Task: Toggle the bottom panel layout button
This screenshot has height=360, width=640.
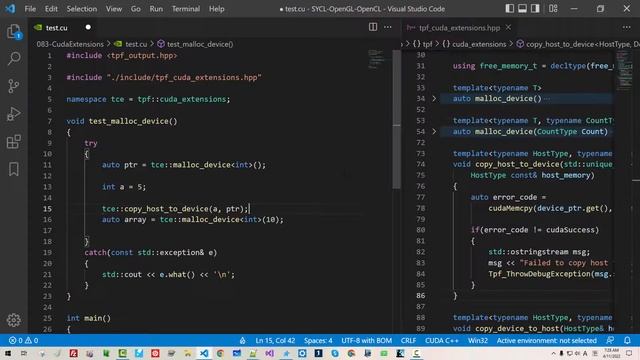Action: [522, 9]
